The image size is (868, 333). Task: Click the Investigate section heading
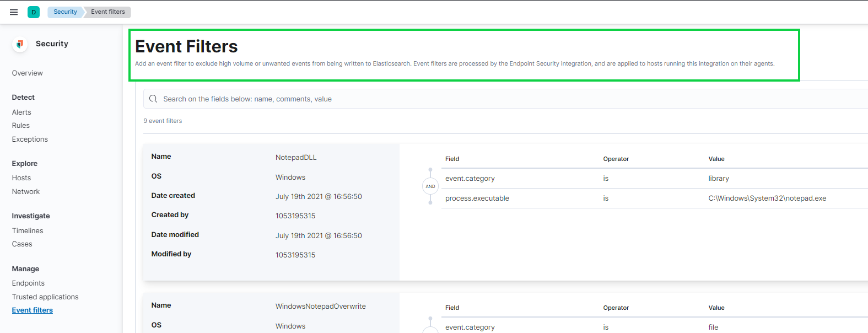click(x=31, y=216)
